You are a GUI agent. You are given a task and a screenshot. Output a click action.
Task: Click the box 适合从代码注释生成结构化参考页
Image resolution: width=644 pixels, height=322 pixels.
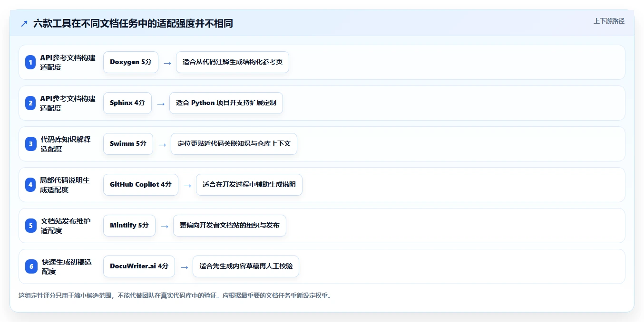(x=233, y=62)
